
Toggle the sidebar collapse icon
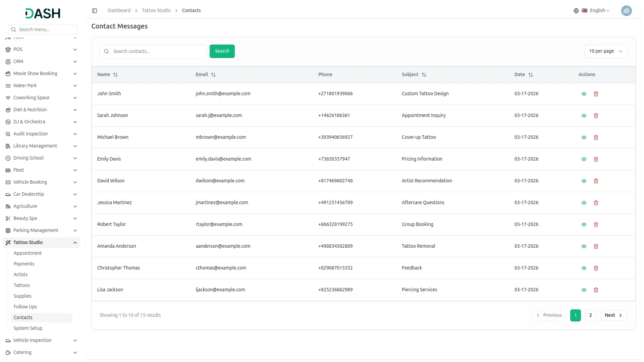95,11
